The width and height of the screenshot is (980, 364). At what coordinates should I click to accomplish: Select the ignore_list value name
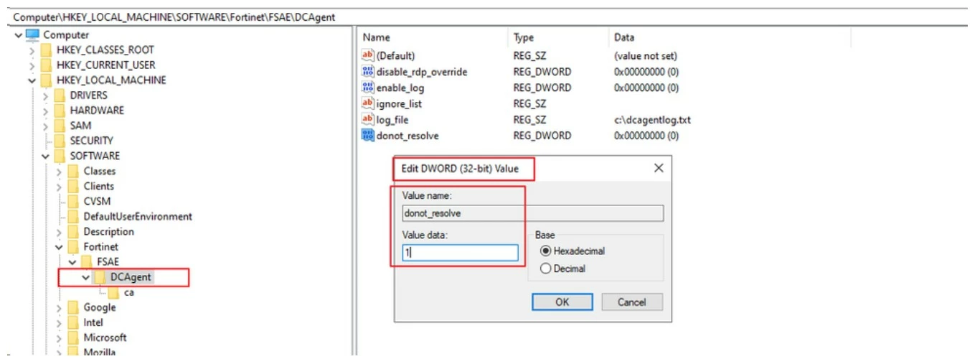(399, 104)
